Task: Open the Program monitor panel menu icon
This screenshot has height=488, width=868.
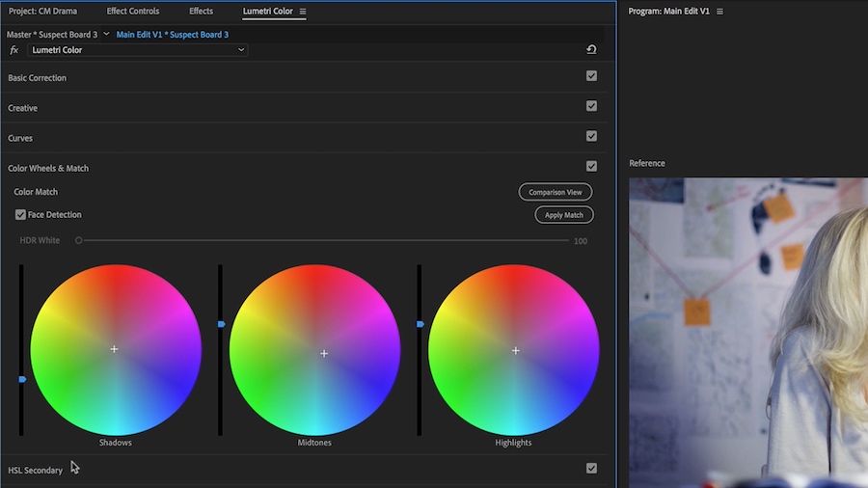Action: click(x=719, y=11)
